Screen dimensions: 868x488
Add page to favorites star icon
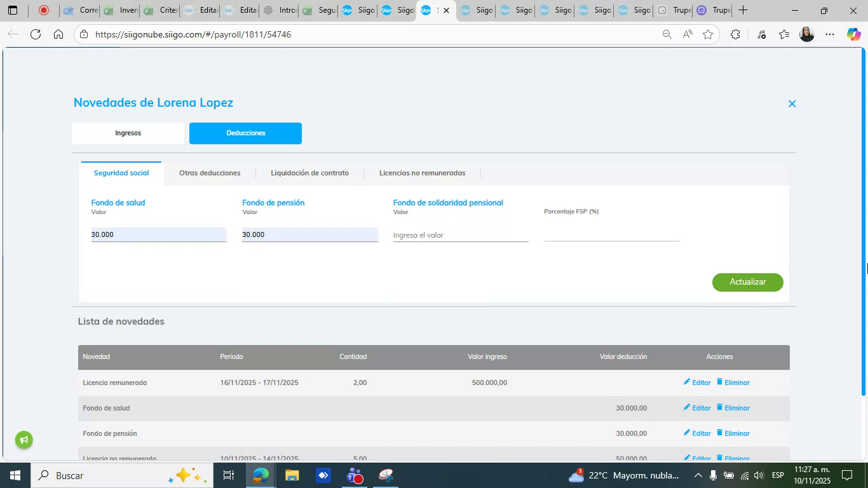pos(708,34)
